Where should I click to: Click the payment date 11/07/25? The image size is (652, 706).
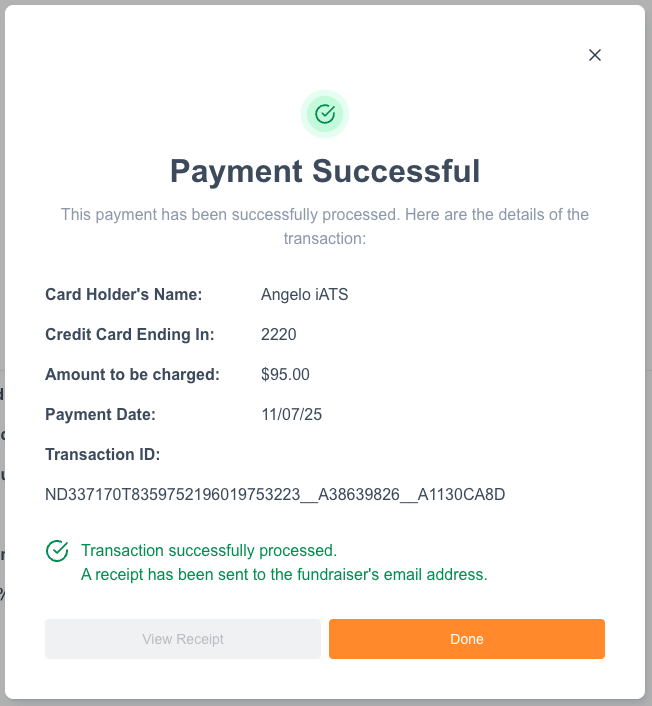pos(290,415)
